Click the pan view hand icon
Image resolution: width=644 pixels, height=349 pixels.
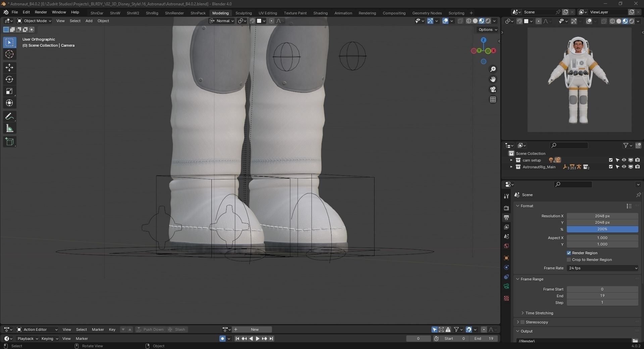coord(493,79)
